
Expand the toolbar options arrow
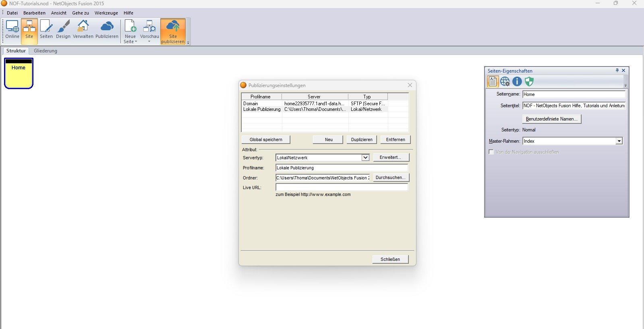188,43
